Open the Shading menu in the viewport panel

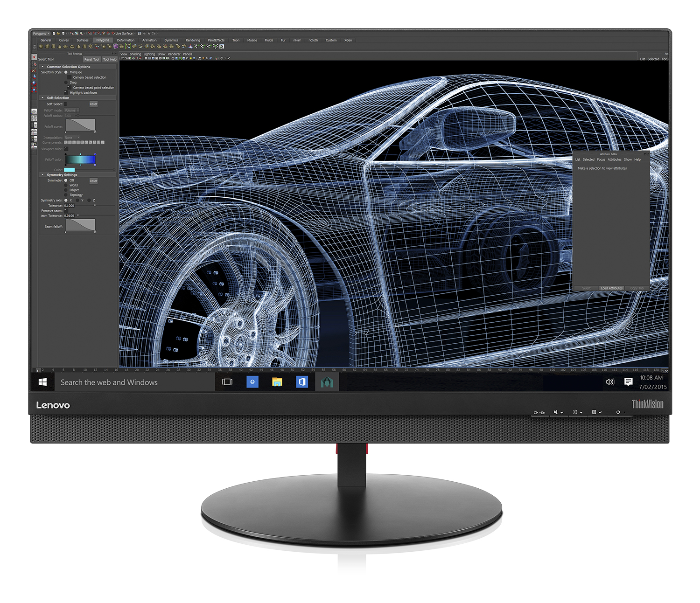click(135, 54)
